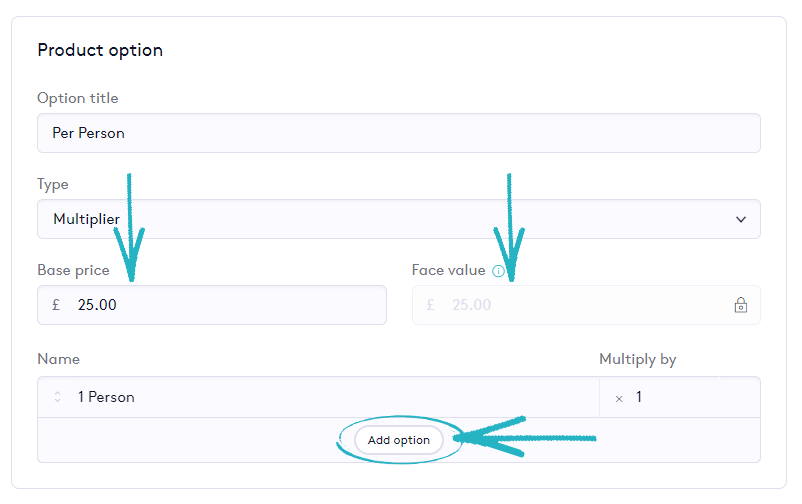Click the pound sign in Base price

(x=57, y=305)
